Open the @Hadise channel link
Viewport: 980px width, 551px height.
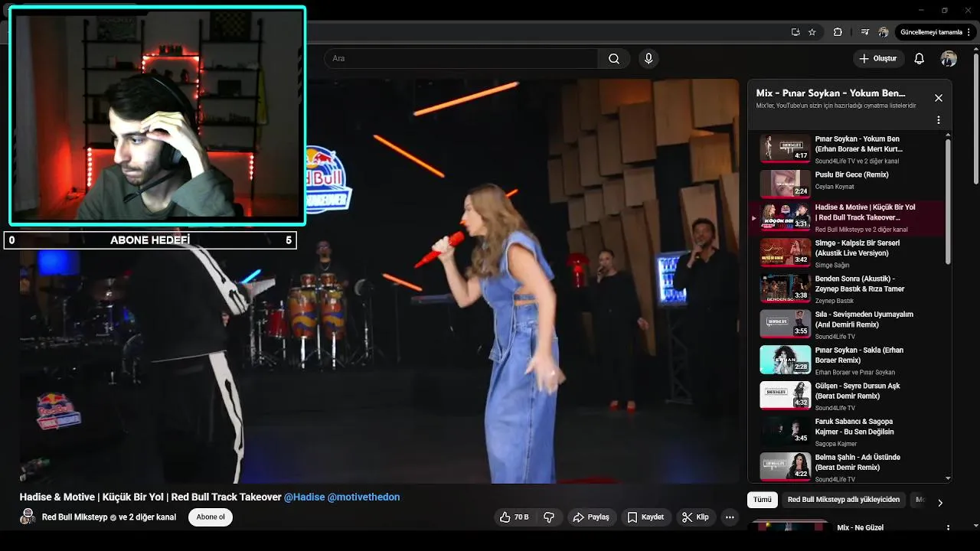coord(305,497)
